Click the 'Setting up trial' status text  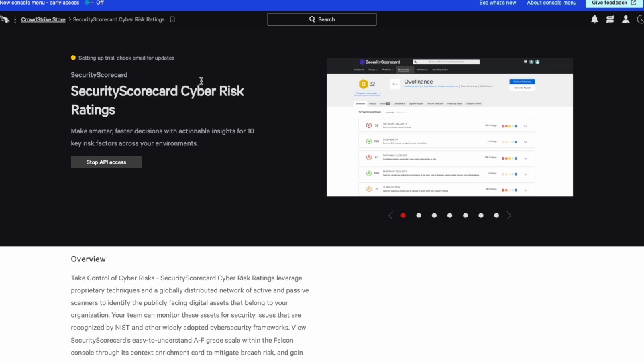click(127, 58)
